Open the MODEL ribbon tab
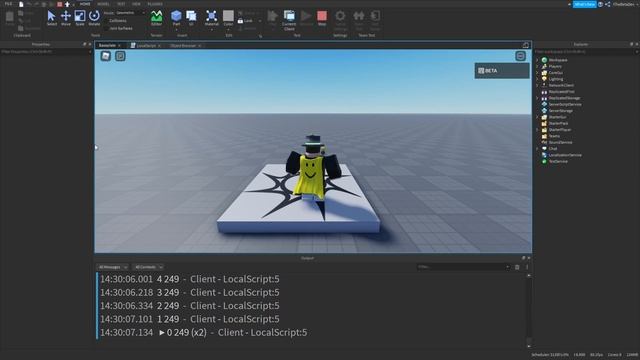The image size is (640, 360). click(x=103, y=4)
